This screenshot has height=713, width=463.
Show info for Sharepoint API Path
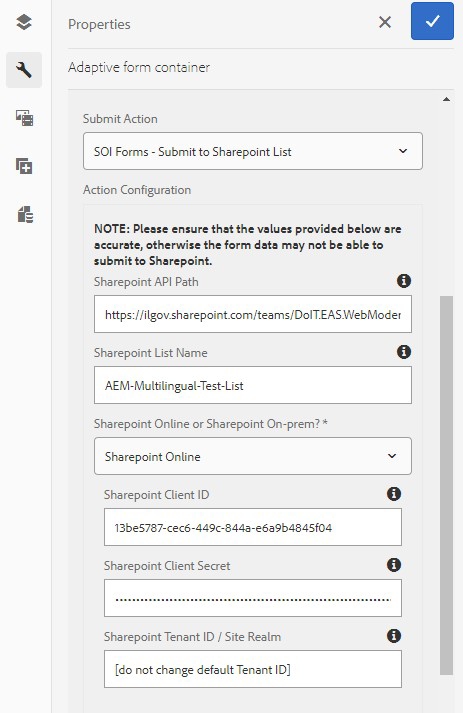(x=404, y=281)
